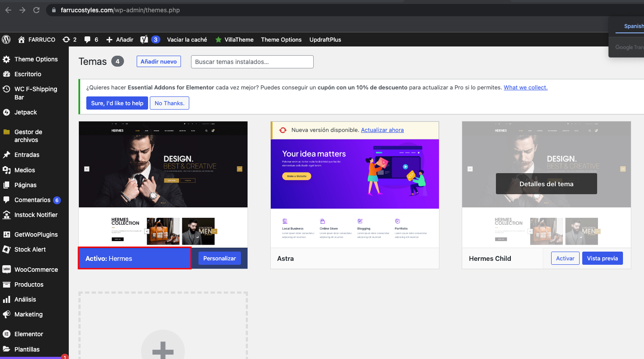Screen dimensions: 644x359
Task: Click the Yoast notifications badge showing 3
Action: click(x=156, y=39)
